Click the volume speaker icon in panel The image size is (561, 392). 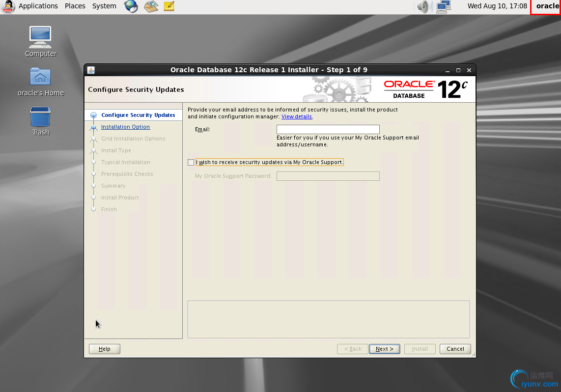pos(425,6)
